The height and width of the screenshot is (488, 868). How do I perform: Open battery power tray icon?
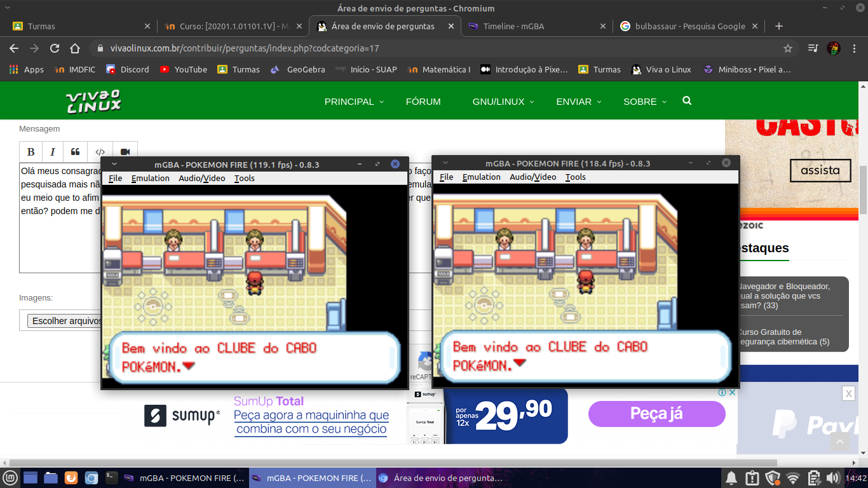point(813,478)
